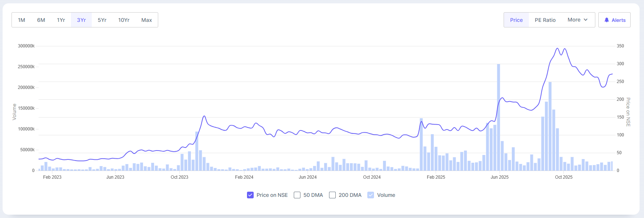Image resolution: width=644 pixels, height=218 pixels.
Task: Show the 10Yr price history
Action: (124, 20)
